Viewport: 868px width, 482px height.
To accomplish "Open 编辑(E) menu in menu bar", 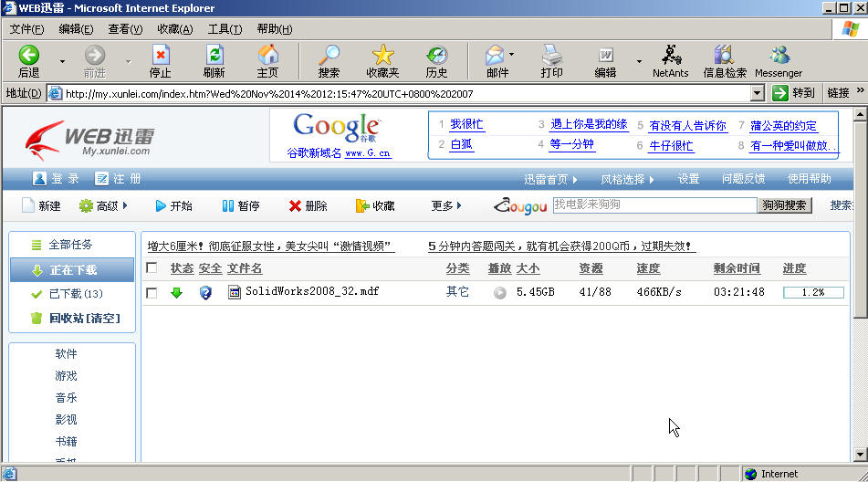I will (x=76, y=29).
